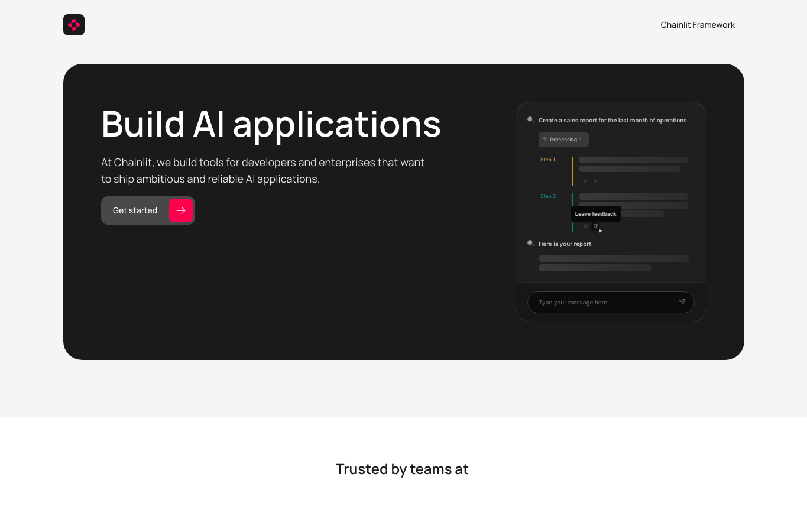Click avatar icon beside the sales report message
Image resolution: width=807 pixels, height=532 pixels.
click(531, 119)
